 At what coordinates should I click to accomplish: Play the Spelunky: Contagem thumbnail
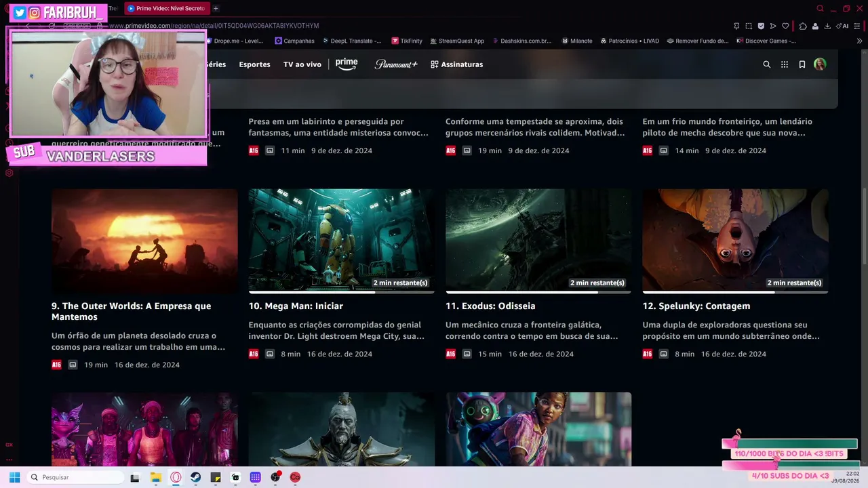point(736,241)
